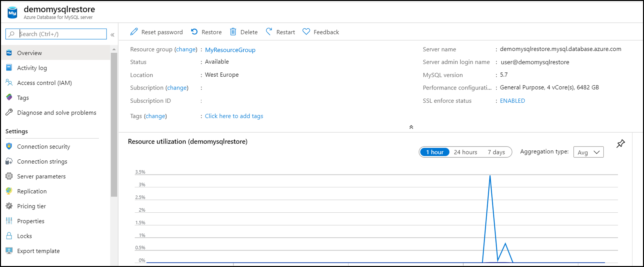Click the Connection security shield icon

pos(9,146)
